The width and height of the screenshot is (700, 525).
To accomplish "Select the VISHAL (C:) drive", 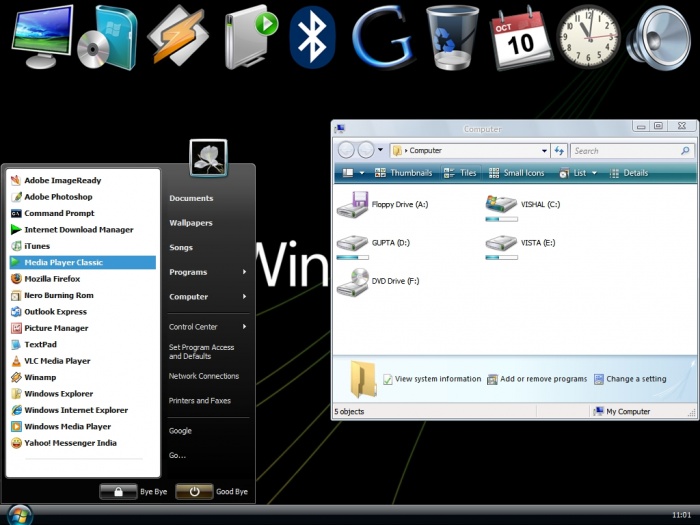I will 523,207.
